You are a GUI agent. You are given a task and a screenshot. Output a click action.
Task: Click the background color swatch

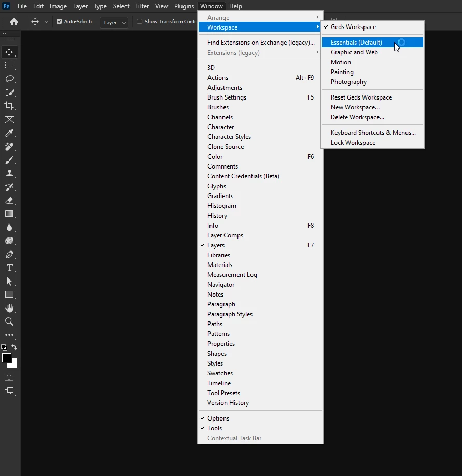click(x=13, y=365)
